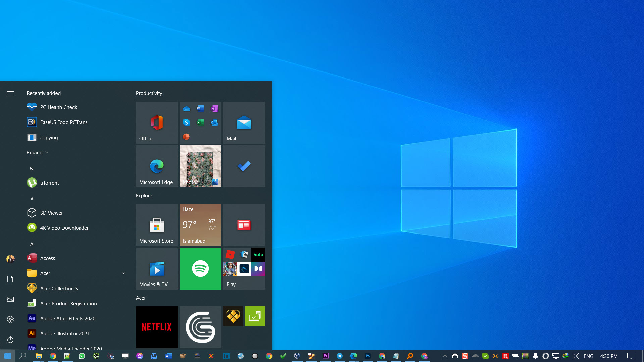Open Word from the taskbar
Viewport: 644px width, 362px height.
click(x=168, y=356)
